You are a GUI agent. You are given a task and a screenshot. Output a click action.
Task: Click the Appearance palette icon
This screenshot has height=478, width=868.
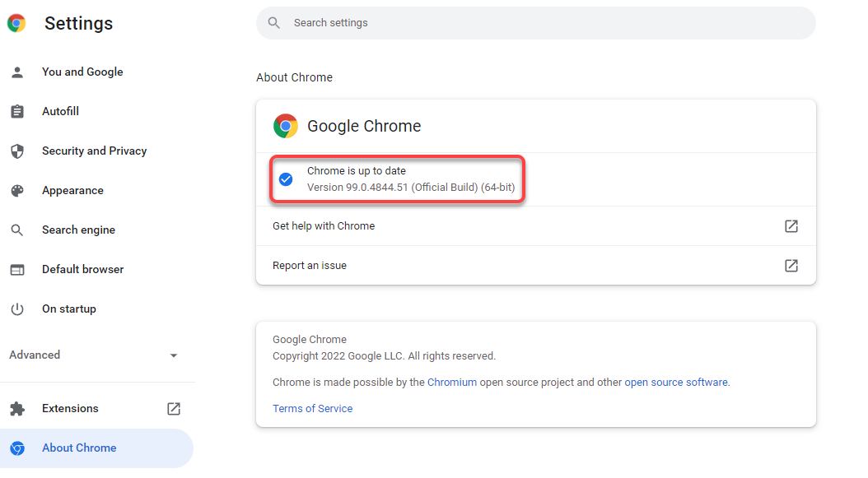point(17,191)
